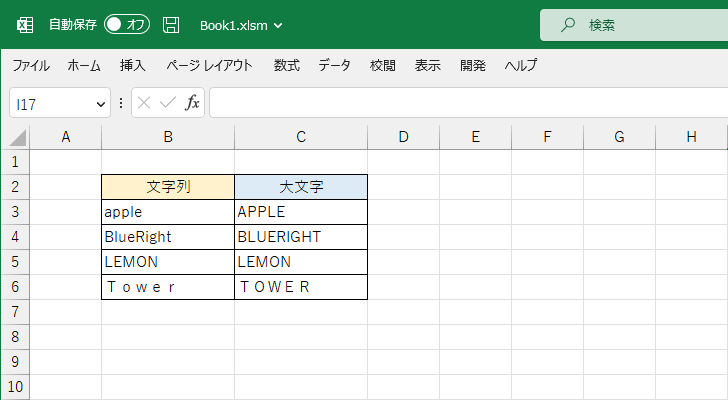Select the full-width Ｔｏｗｅｒ cell

(168, 287)
